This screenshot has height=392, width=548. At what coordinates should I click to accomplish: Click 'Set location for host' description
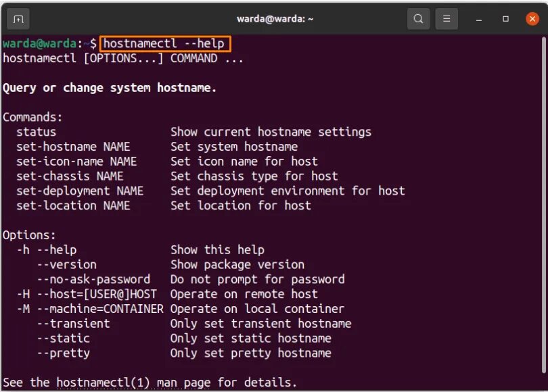[241, 205]
